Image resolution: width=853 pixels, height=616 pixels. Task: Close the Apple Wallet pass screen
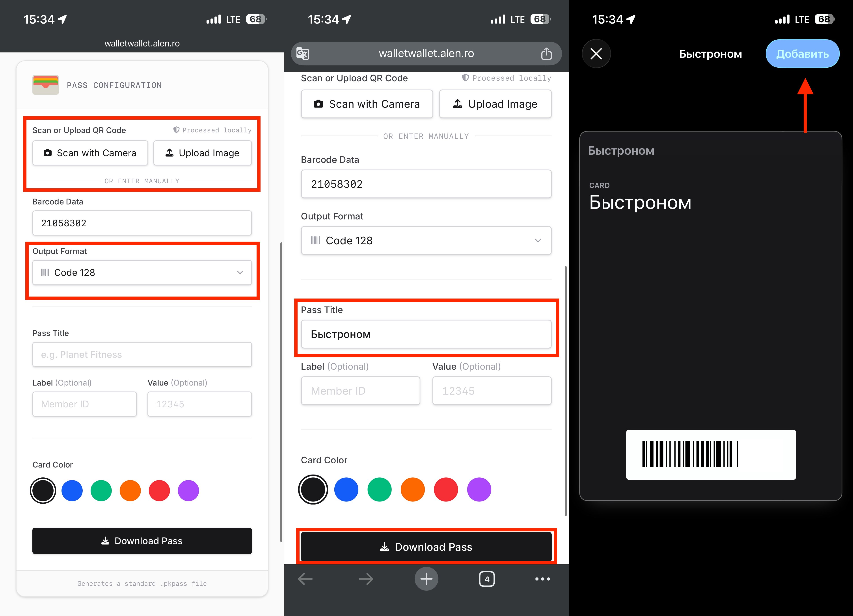click(596, 53)
